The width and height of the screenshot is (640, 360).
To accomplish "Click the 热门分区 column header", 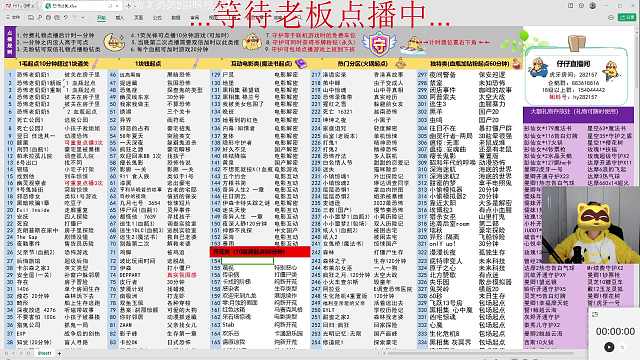I will [362, 64].
